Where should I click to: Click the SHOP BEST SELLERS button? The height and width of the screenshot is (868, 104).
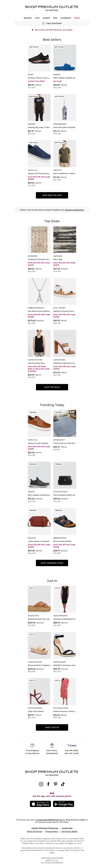(x=52, y=195)
